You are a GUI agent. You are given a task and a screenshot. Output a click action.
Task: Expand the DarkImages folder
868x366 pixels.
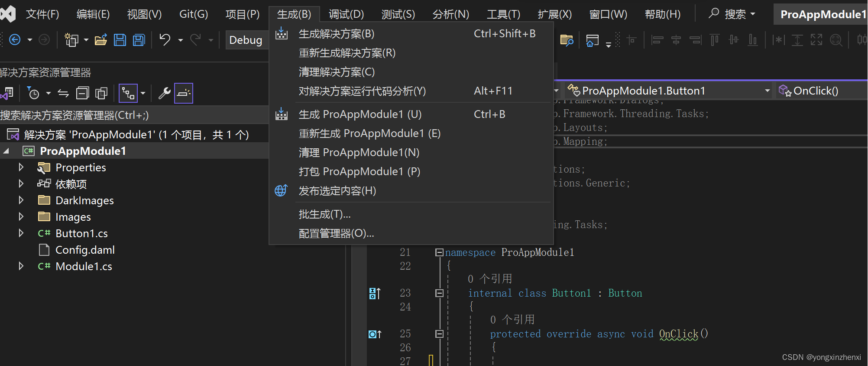(21, 200)
